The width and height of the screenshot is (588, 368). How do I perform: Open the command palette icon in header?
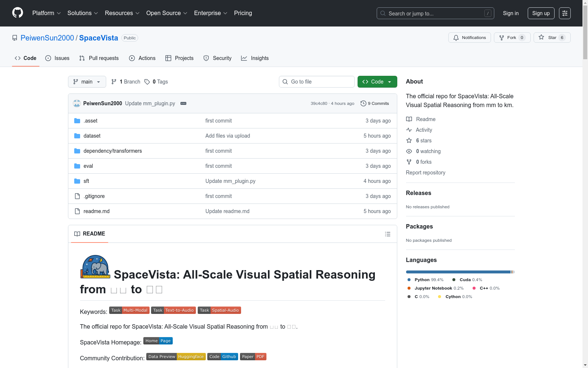(564, 13)
